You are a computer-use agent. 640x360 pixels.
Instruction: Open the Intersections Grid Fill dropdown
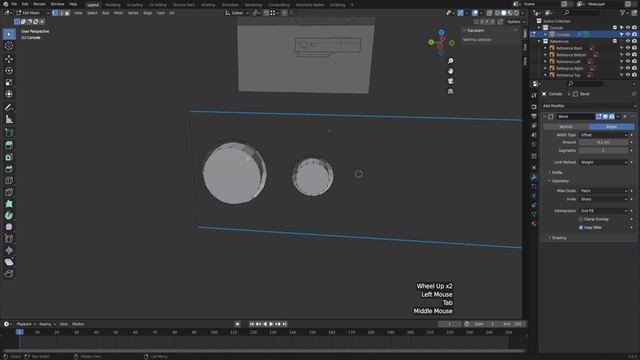(x=603, y=211)
